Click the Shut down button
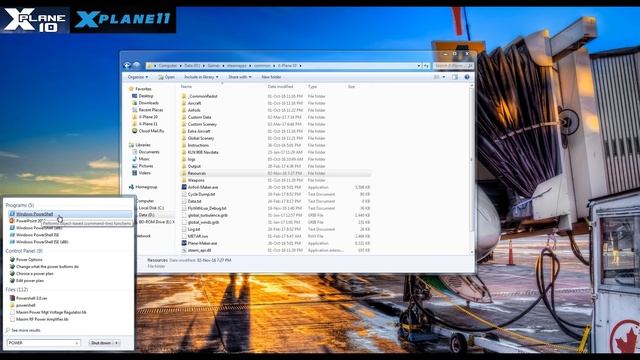Viewport: 640px width, 360px height. 100,343
